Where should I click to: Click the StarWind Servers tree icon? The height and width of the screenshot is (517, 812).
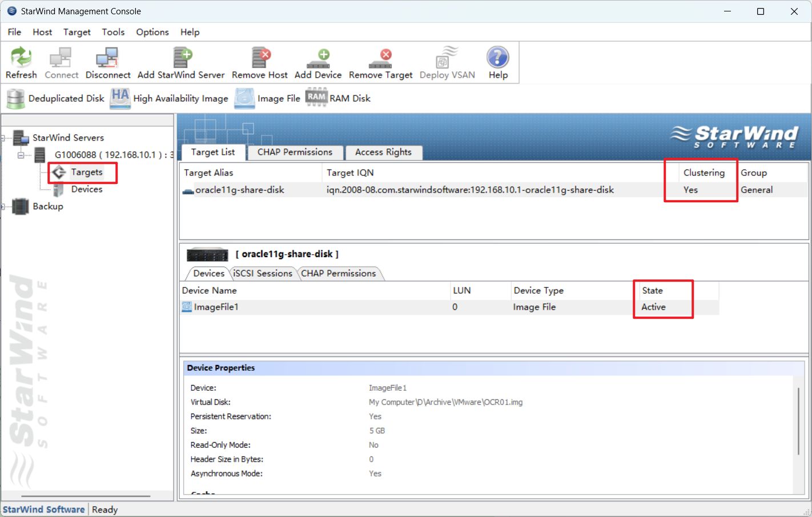click(x=21, y=137)
